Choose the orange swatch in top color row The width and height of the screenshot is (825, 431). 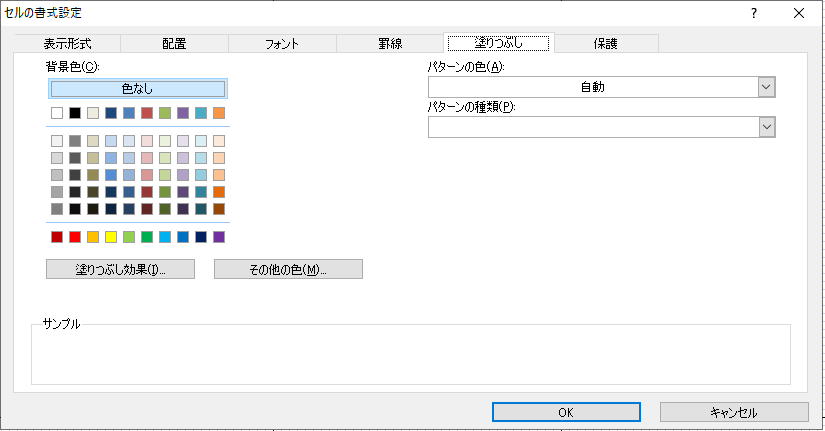coord(219,113)
